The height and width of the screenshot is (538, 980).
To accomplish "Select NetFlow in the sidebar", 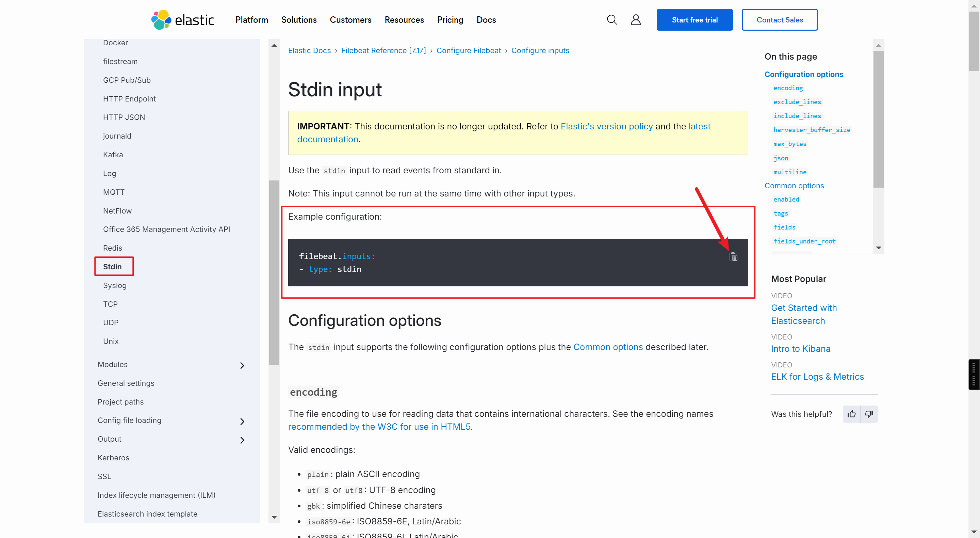I will [x=117, y=210].
